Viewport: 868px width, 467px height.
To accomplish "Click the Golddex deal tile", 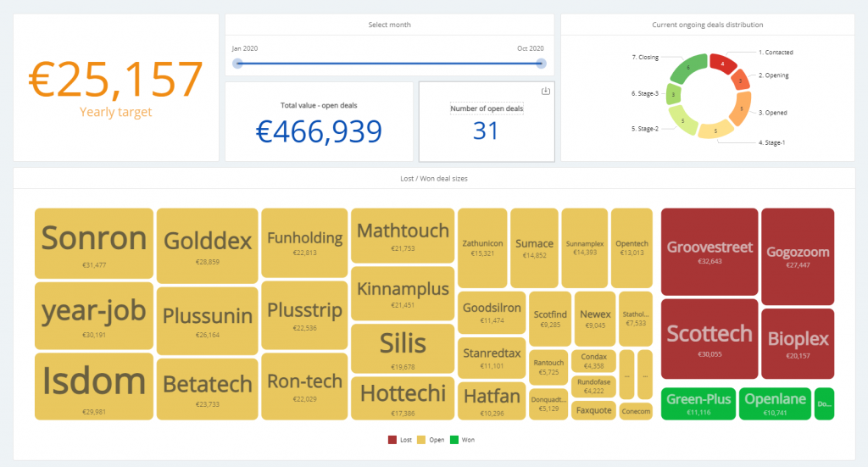I will [x=208, y=246].
